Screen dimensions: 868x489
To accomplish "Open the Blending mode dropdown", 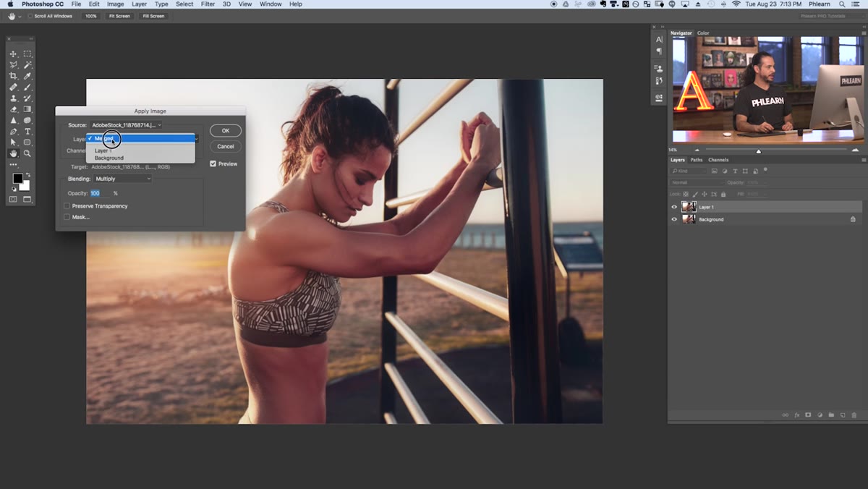I will click(x=122, y=179).
